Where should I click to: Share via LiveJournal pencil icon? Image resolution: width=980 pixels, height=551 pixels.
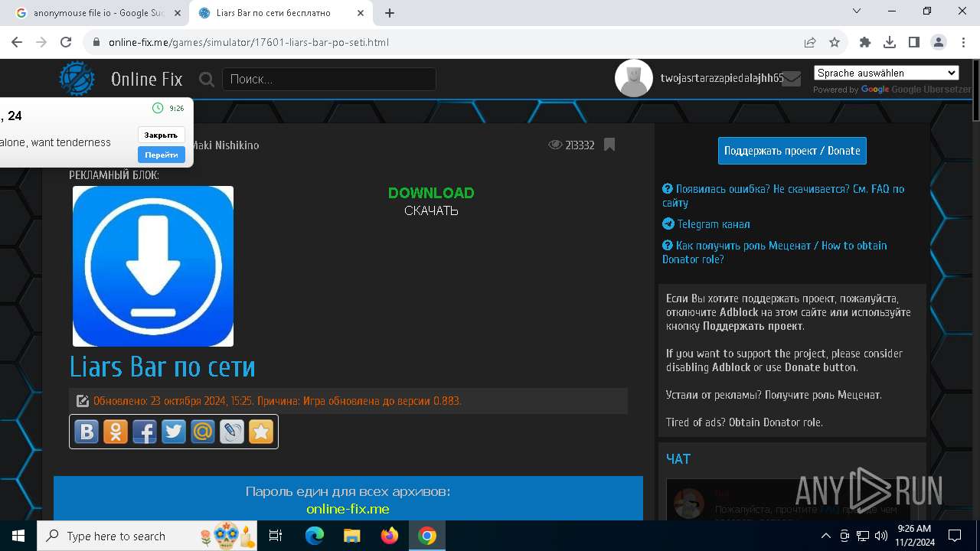(x=232, y=432)
